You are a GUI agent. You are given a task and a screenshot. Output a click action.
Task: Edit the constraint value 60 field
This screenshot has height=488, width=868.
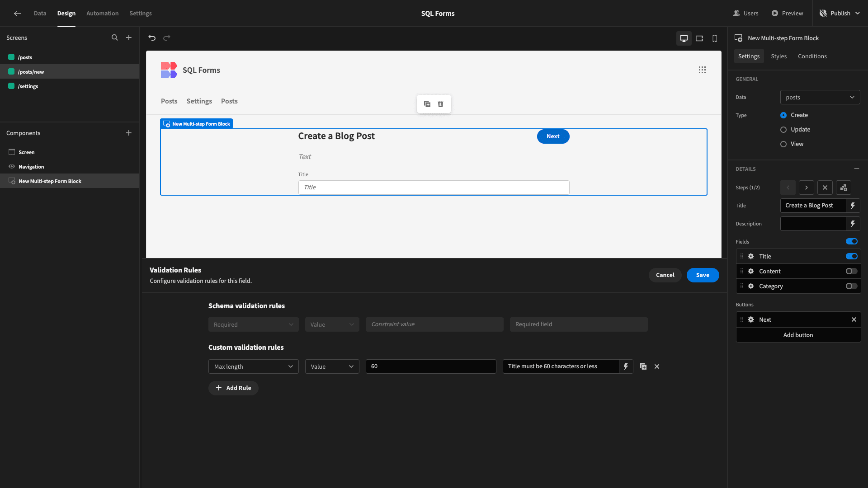pyautogui.click(x=431, y=366)
